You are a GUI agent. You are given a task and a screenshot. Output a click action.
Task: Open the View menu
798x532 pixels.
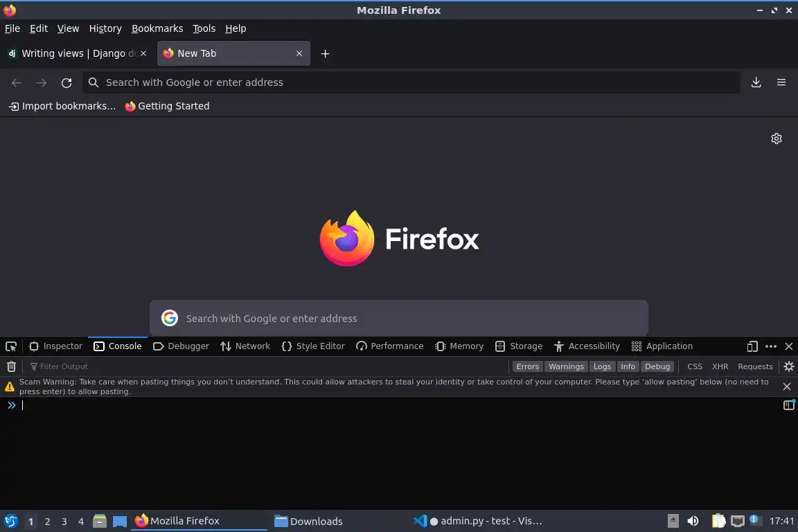[x=68, y=28]
